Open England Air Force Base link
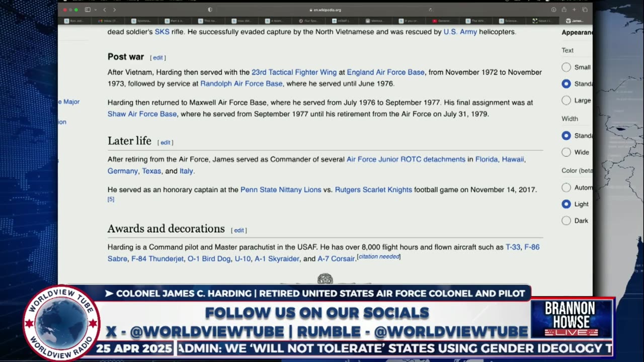 (x=385, y=72)
